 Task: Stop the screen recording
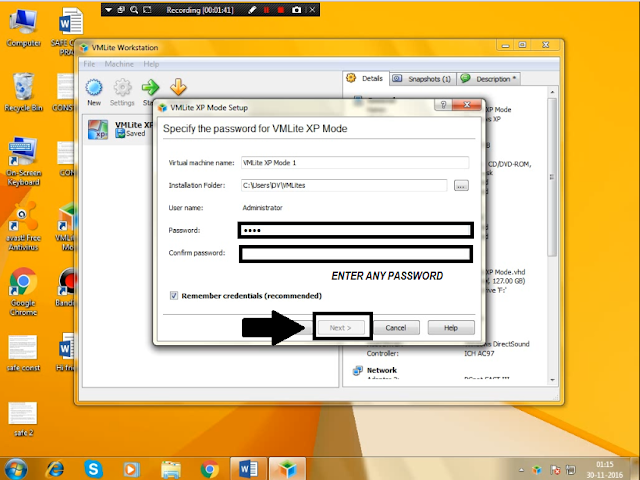pos(281,10)
